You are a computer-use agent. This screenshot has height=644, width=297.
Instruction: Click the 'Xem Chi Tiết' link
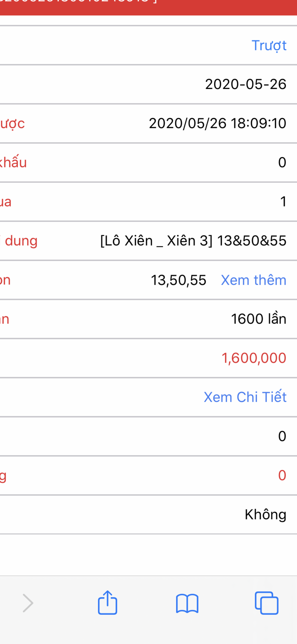pyautogui.click(x=245, y=397)
